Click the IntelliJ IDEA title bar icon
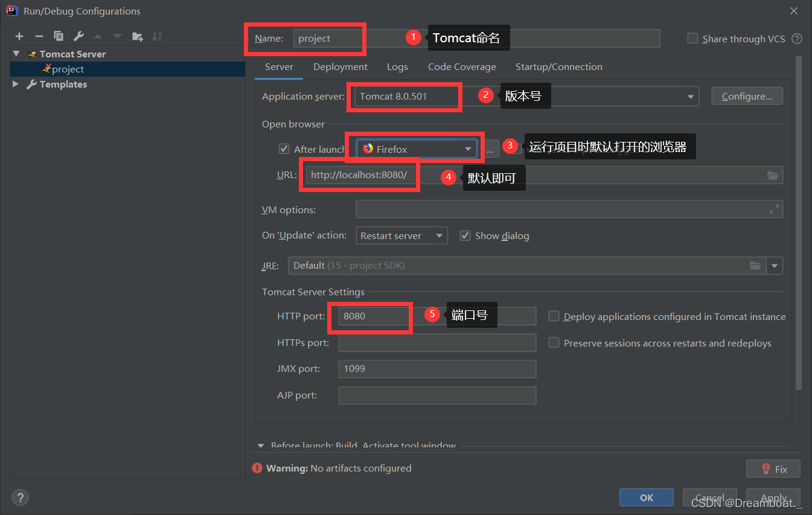The height and width of the screenshot is (515, 812). (x=11, y=10)
